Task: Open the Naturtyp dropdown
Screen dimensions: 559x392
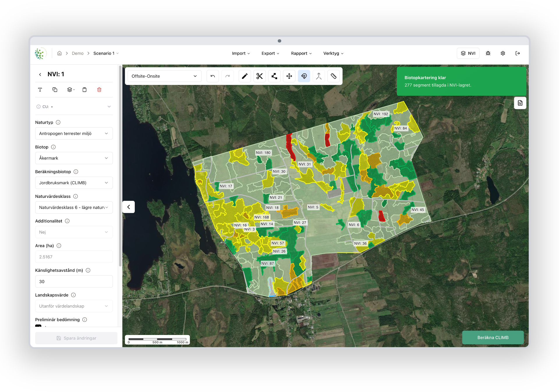Action: tap(74, 134)
